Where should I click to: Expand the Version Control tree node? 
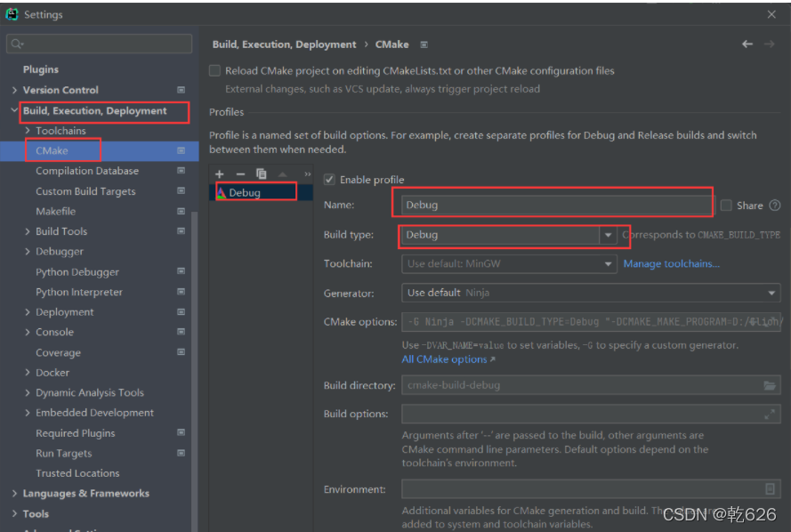tap(14, 90)
